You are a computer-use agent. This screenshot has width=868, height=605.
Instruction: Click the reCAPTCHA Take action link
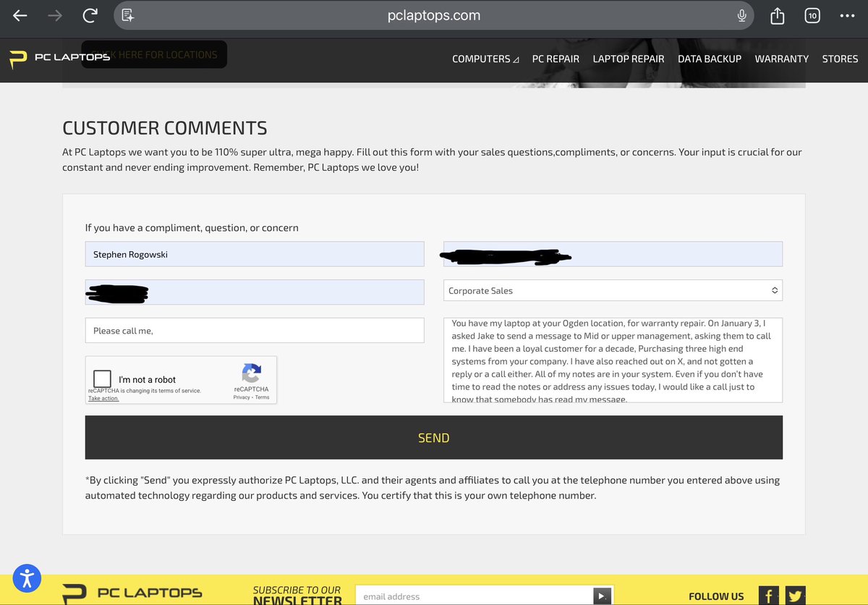pos(103,398)
